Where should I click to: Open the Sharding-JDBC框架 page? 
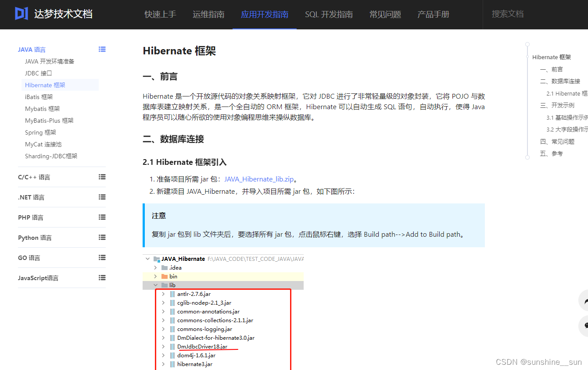(x=51, y=156)
